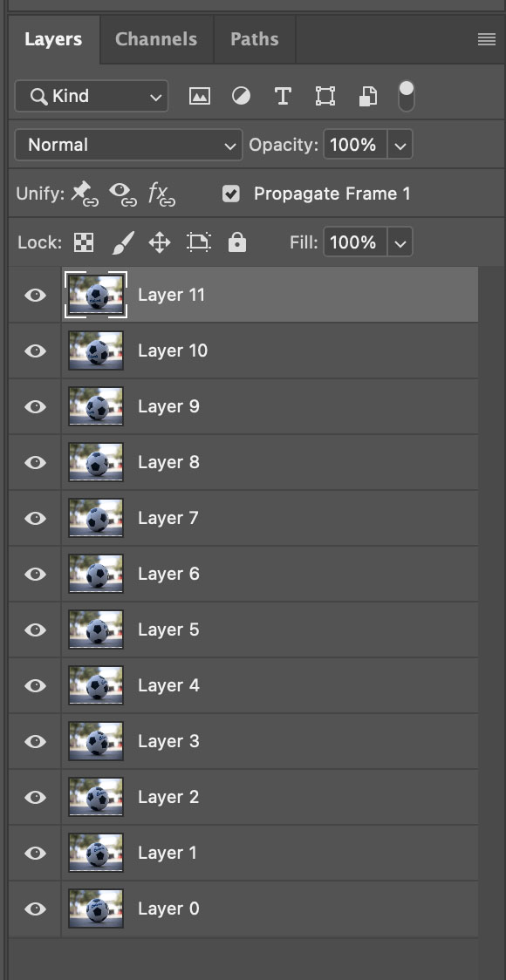Image resolution: width=506 pixels, height=980 pixels.
Task: Select the row named Layer 7
Action: coord(243,518)
